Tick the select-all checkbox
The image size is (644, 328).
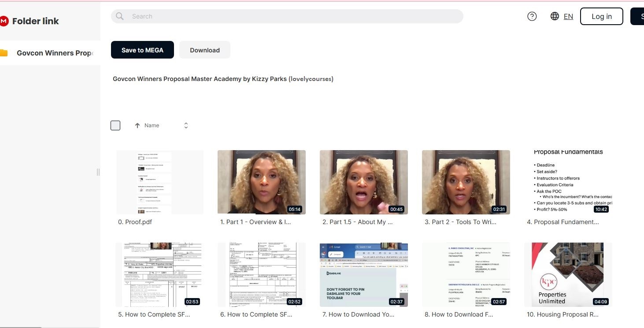pyautogui.click(x=115, y=125)
